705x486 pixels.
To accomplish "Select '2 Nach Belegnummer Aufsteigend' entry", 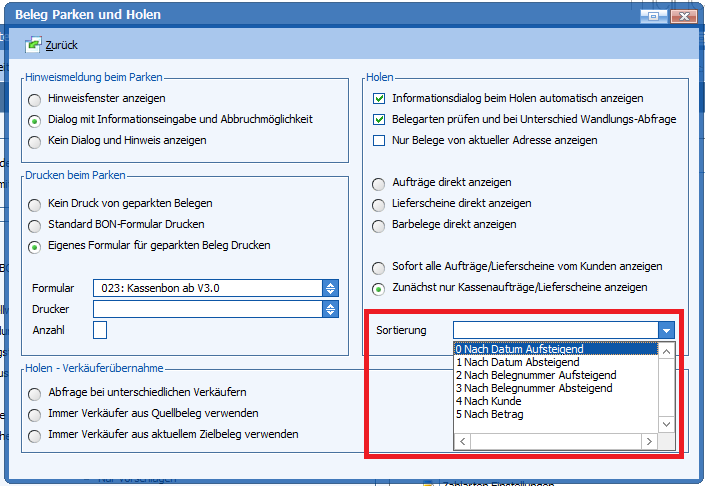I will coord(534,375).
